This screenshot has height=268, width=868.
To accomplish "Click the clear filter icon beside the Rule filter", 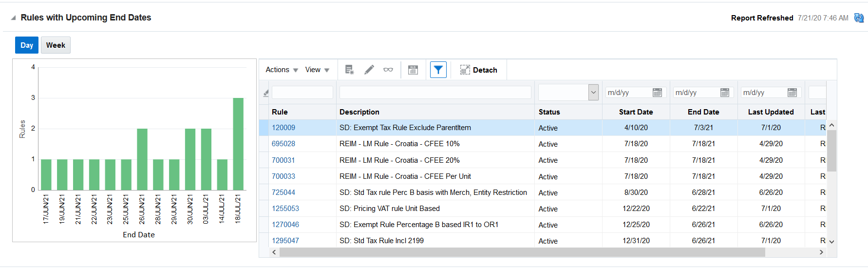I will click(265, 93).
